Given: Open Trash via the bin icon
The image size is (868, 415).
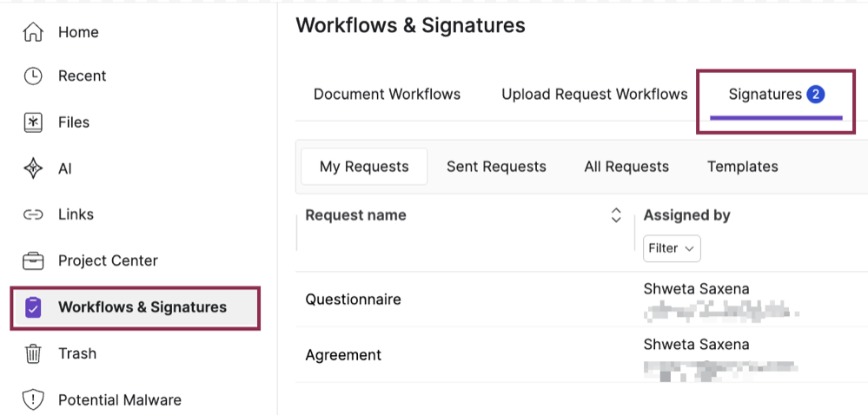Looking at the screenshot, I should (x=33, y=353).
